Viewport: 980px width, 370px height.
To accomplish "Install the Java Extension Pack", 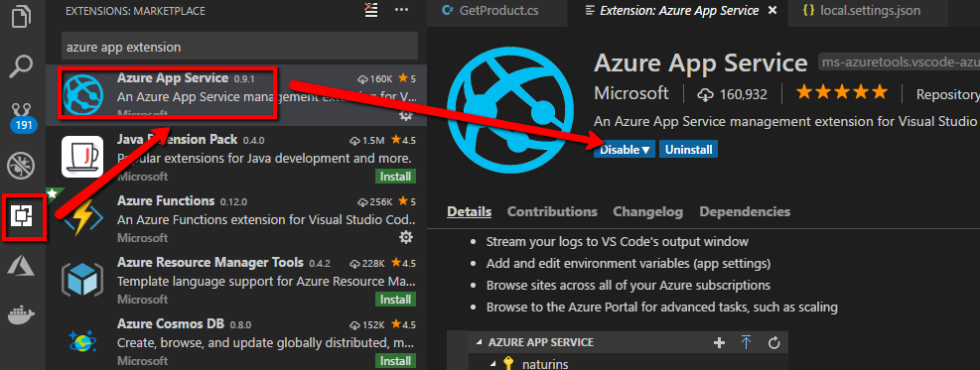I will 395,176.
